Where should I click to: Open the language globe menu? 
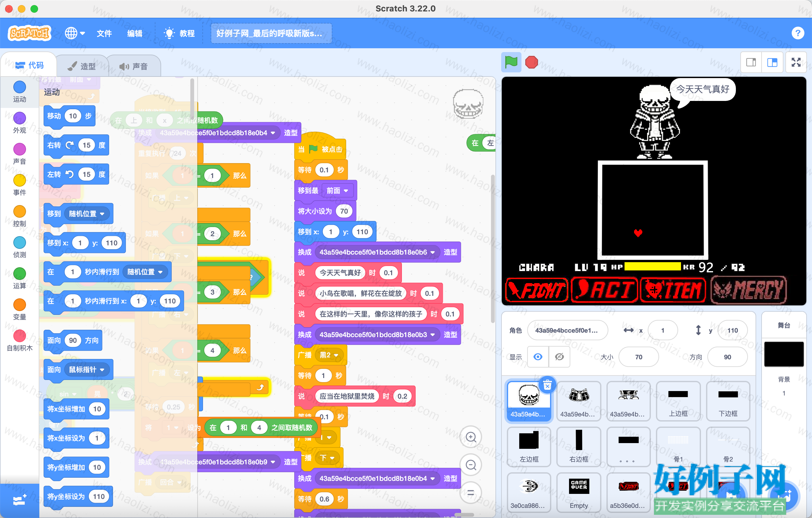click(x=75, y=33)
